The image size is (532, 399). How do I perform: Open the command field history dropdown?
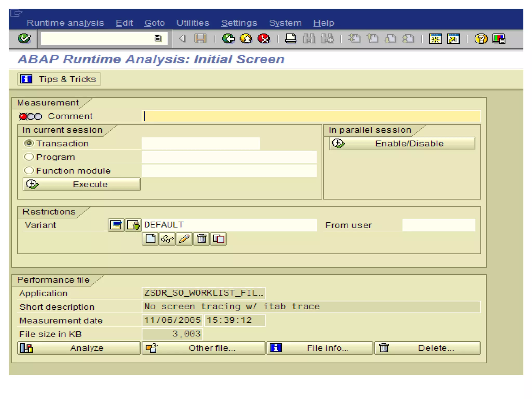point(158,38)
